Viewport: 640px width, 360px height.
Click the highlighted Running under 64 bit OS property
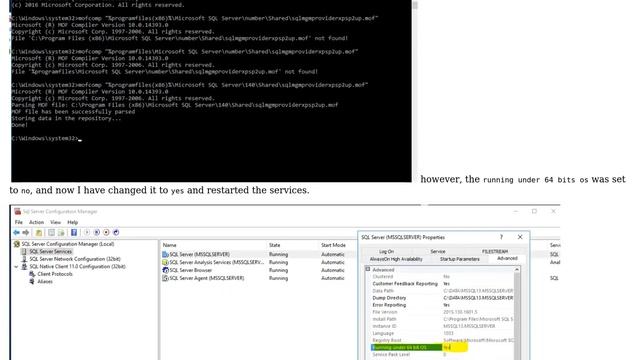(x=407, y=347)
